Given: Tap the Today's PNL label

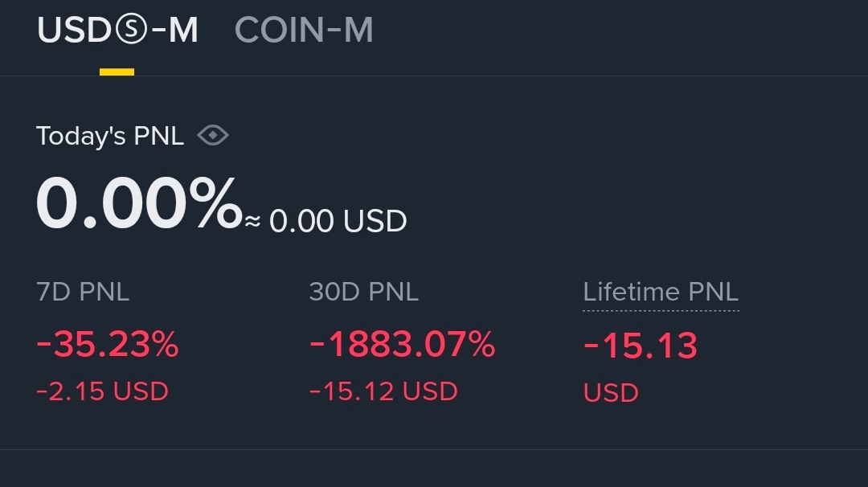Looking at the screenshot, I should pos(110,136).
